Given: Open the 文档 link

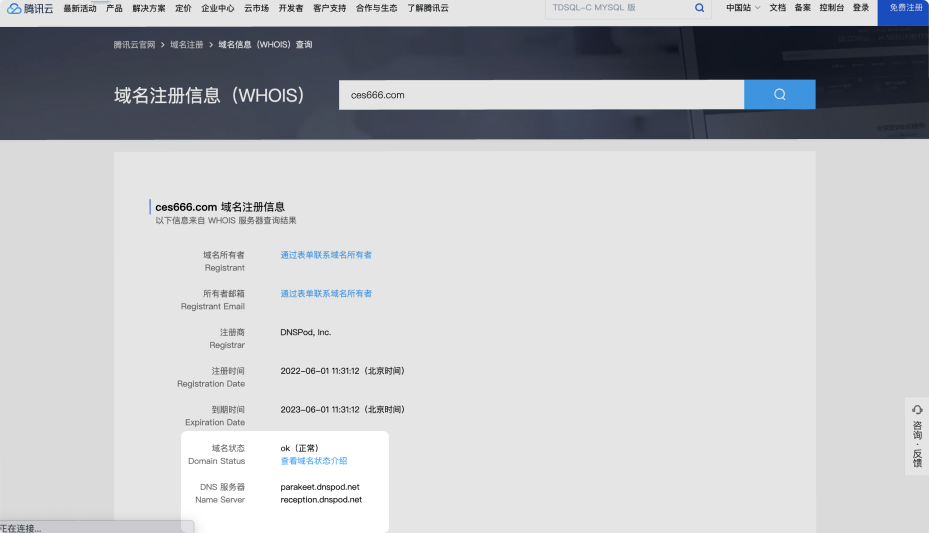Looking at the screenshot, I should tap(778, 8).
